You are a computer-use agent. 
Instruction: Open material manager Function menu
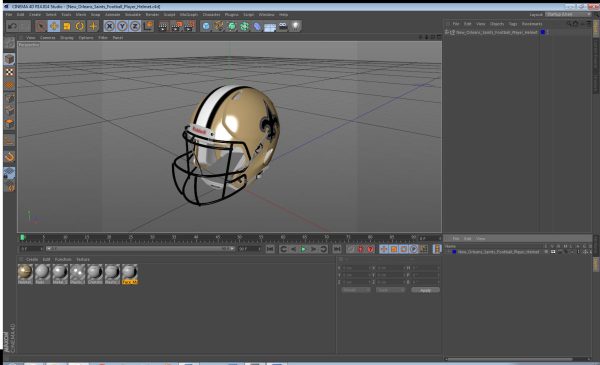tap(63, 259)
